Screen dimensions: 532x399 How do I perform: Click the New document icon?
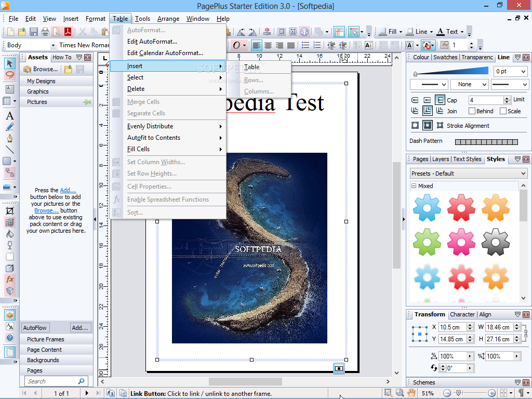[10, 32]
